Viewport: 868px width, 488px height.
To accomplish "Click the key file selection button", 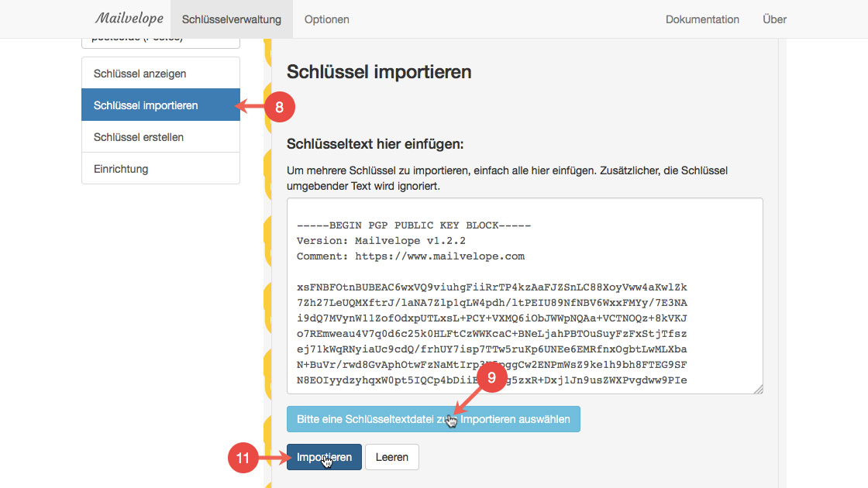I will (433, 419).
